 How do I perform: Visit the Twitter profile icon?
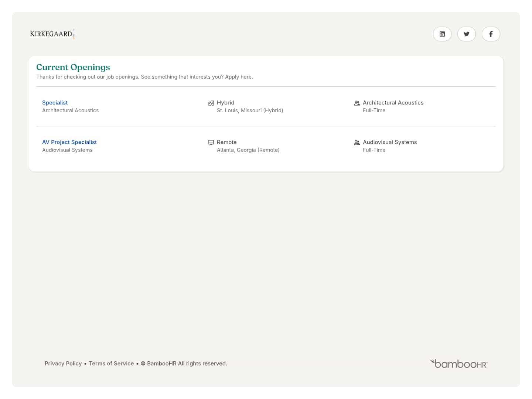pyautogui.click(x=467, y=34)
